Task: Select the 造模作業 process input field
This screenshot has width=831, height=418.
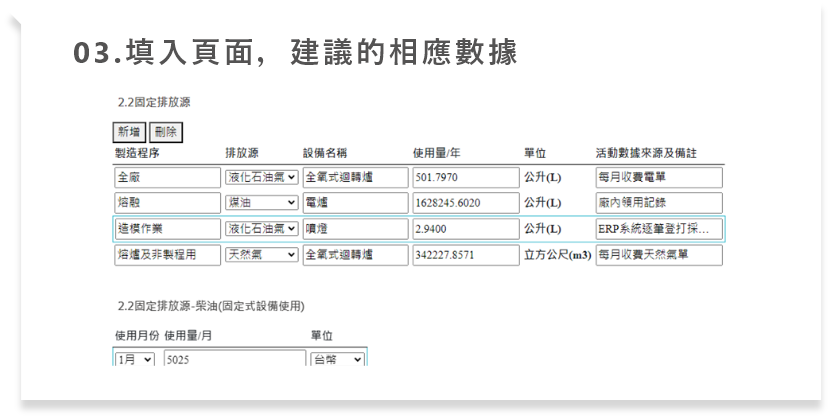Action: pyautogui.click(x=167, y=229)
